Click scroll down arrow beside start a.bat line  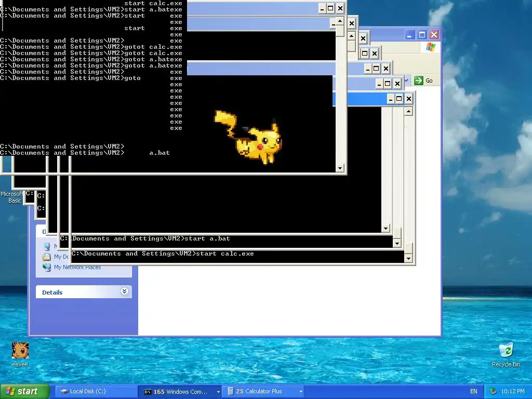(397, 243)
